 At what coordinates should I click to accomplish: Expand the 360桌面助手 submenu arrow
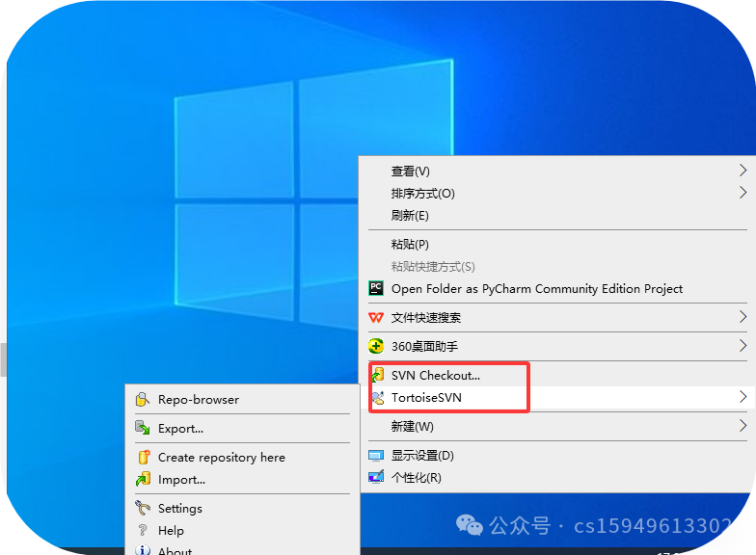point(742,346)
